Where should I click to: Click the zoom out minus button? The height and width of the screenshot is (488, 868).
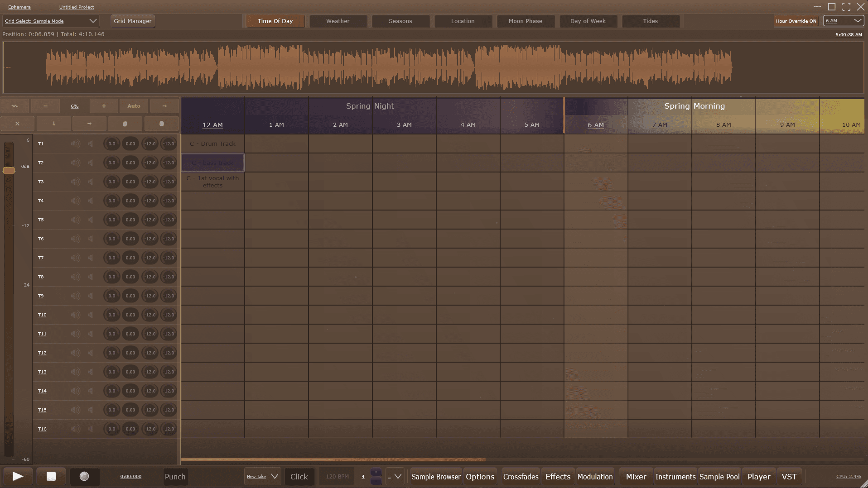(x=45, y=106)
